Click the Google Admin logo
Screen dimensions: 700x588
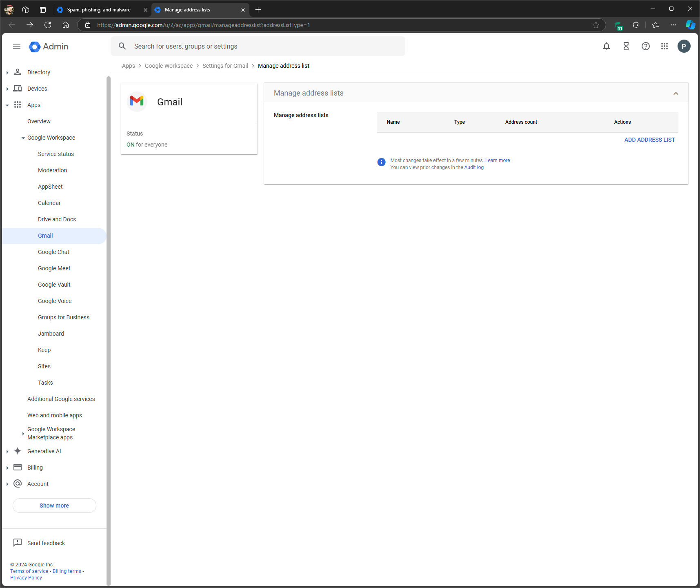pyautogui.click(x=49, y=47)
